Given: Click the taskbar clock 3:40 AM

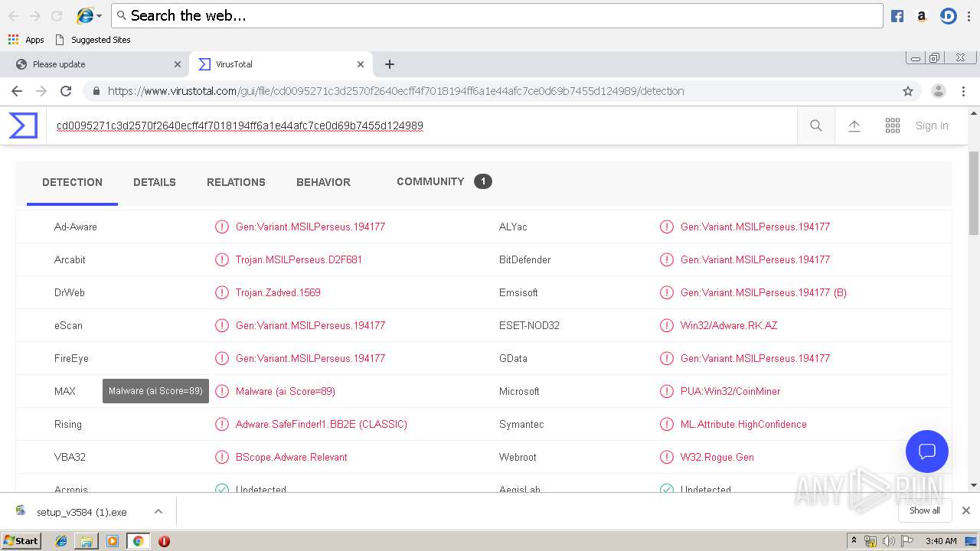Looking at the screenshot, I should [x=941, y=541].
